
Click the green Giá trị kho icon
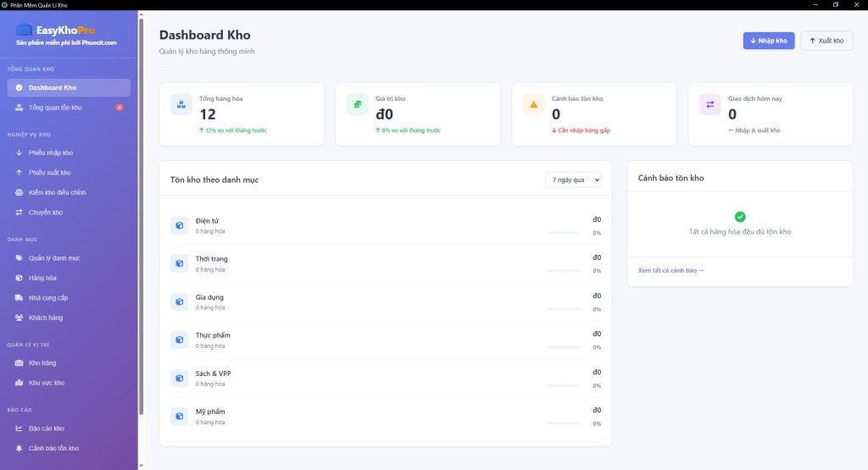(357, 104)
